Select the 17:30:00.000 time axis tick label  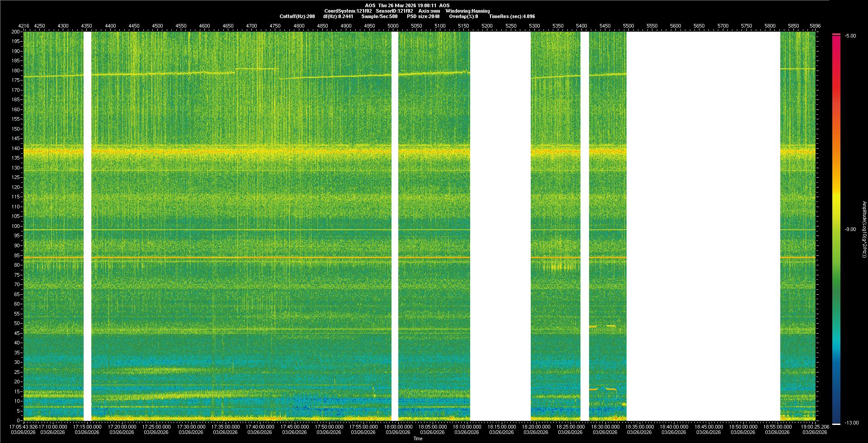coord(191,426)
